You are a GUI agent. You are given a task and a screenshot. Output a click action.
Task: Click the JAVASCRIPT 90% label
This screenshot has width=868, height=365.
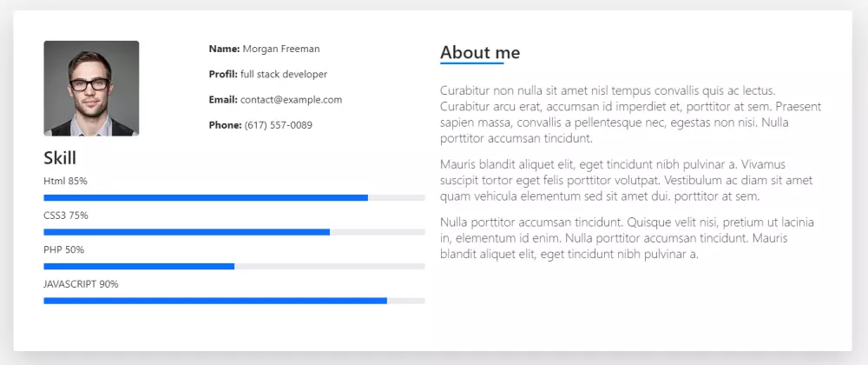[81, 284]
